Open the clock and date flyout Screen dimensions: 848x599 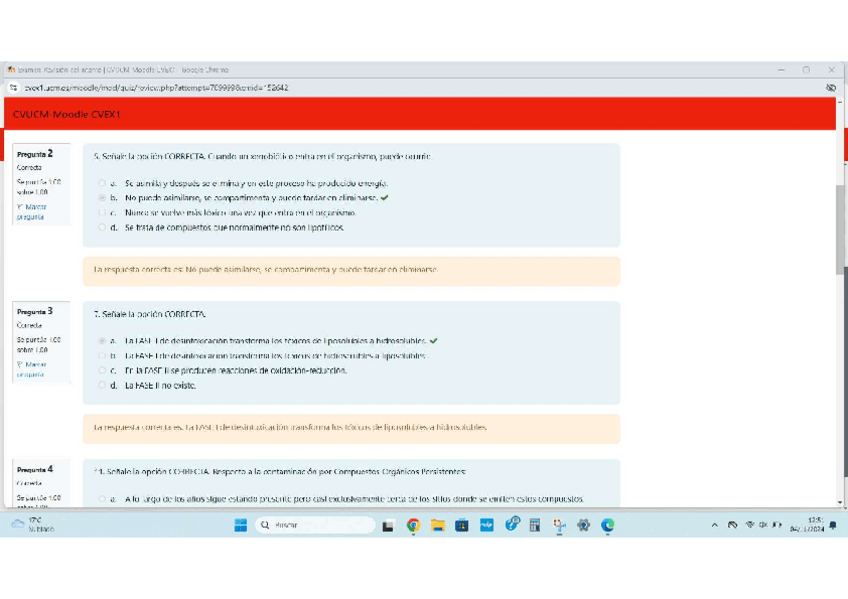[808, 524]
